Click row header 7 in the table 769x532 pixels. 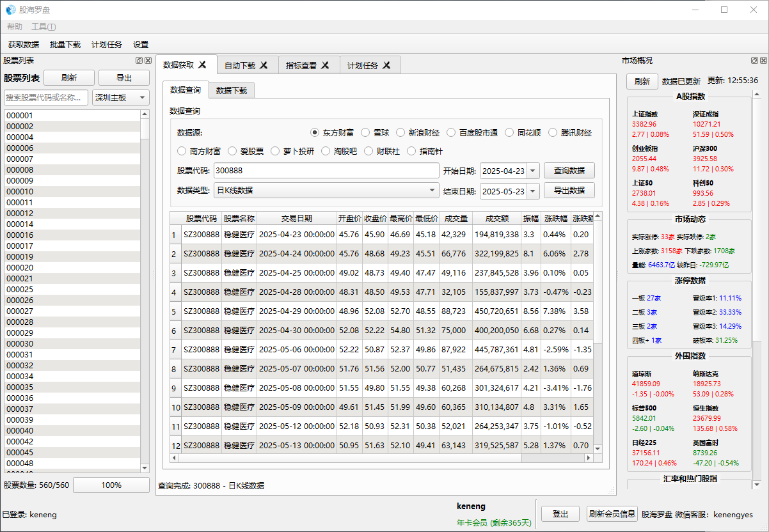point(176,350)
